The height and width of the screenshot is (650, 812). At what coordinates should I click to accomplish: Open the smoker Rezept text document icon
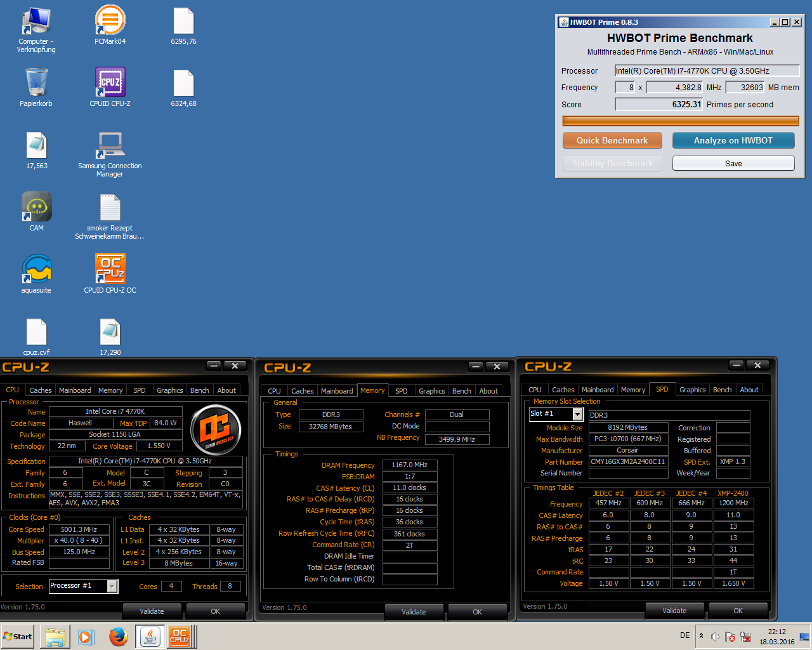tap(110, 216)
